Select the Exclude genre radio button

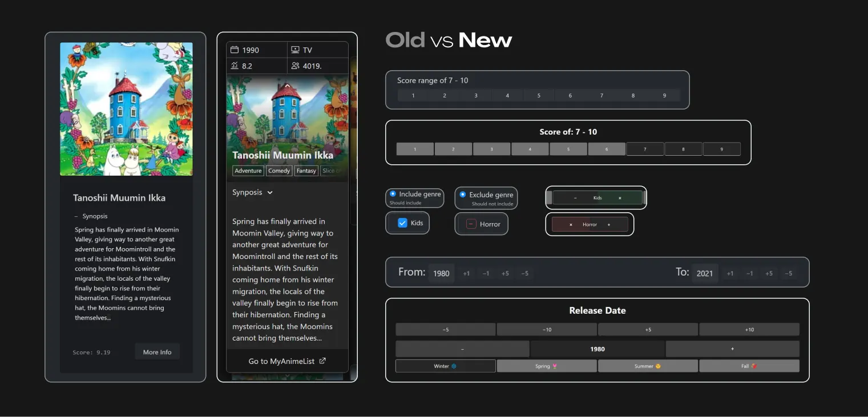462,195
